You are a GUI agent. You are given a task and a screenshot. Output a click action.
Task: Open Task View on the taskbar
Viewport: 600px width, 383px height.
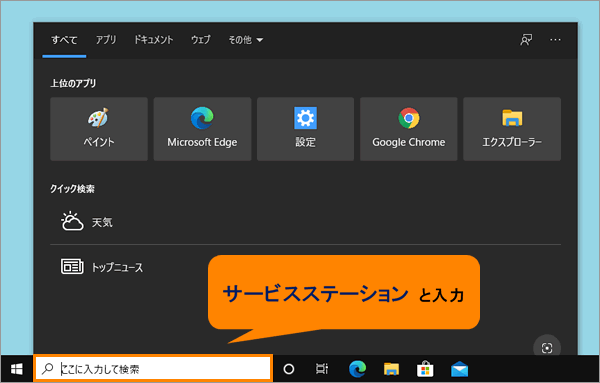click(322, 369)
